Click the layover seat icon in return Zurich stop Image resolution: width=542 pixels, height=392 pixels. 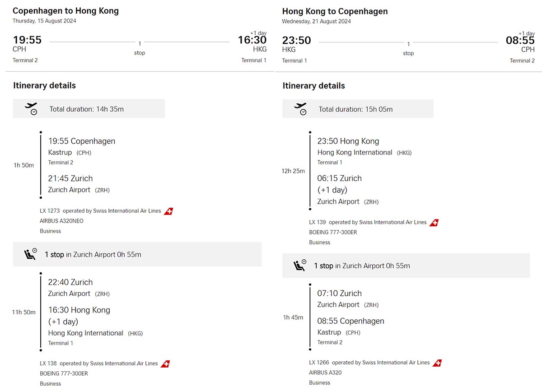300,266
